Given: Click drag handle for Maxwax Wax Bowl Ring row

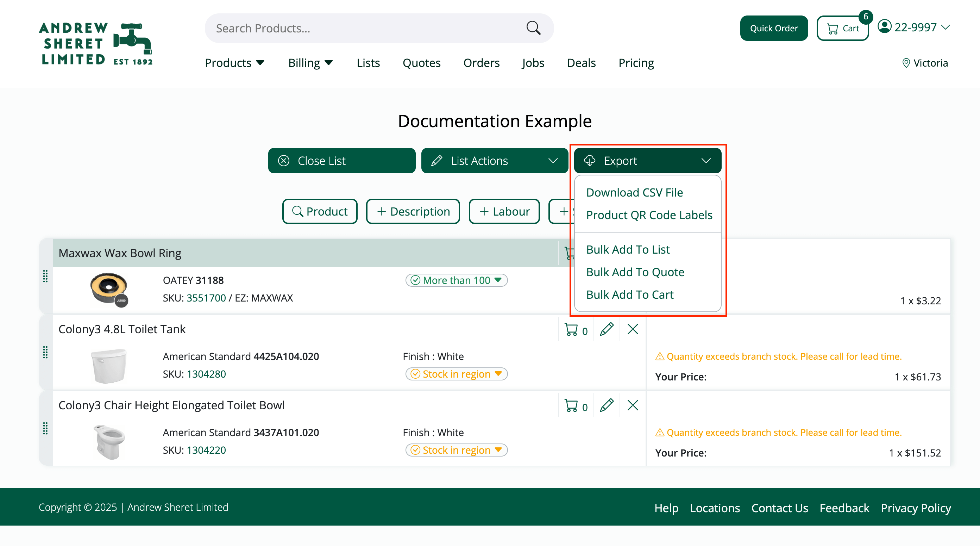Looking at the screenshot, I should tap(45, 276).
